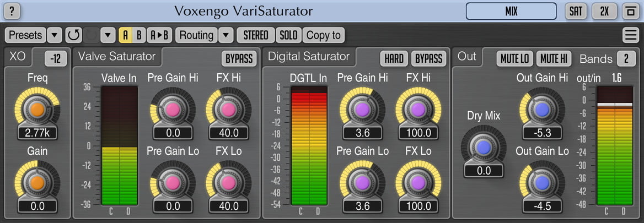Click the XO Freq knob
Viewport: 644px width, 223px height.
[x=37, y=109]
